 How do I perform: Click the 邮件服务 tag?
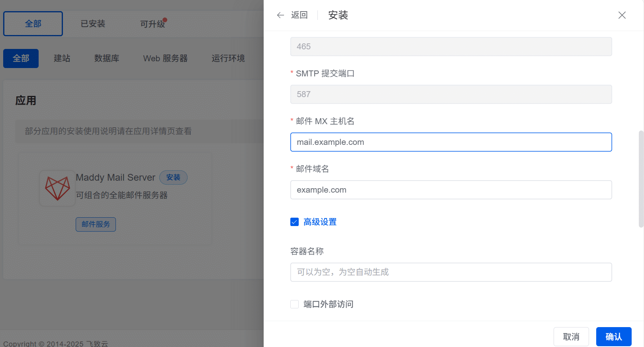(96, 224)
